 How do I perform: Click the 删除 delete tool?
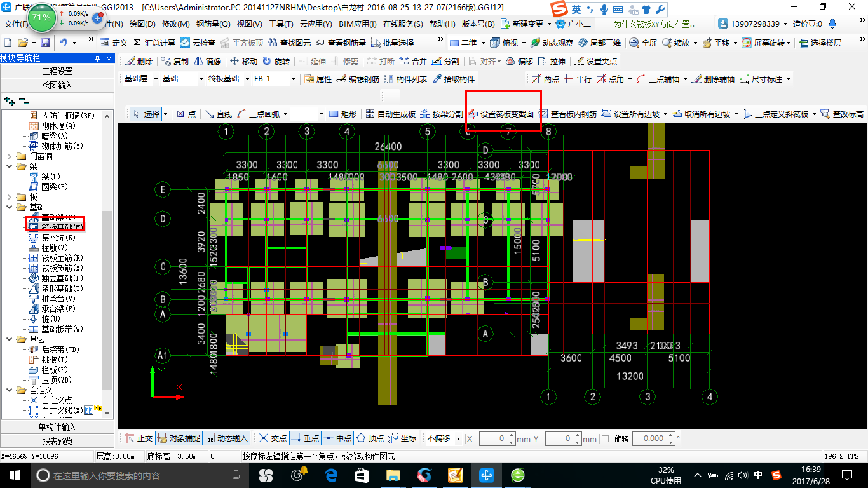pyautogui.click(x=139, y=61)
